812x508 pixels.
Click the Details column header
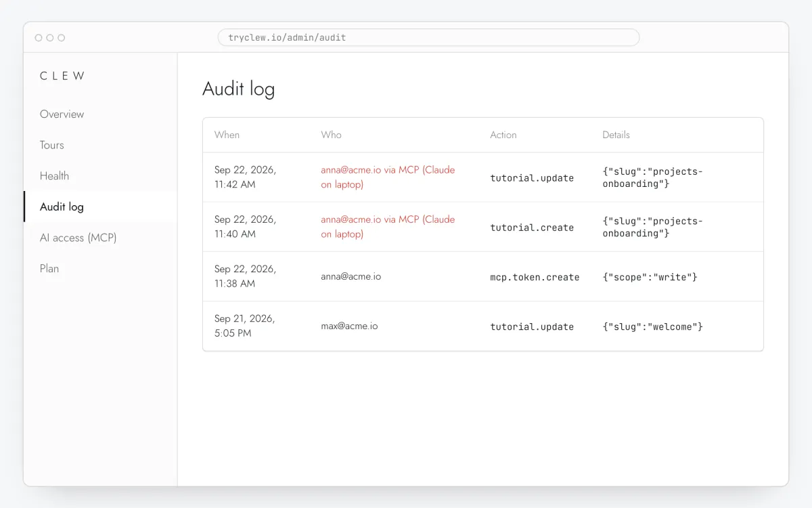coord(616,135)
